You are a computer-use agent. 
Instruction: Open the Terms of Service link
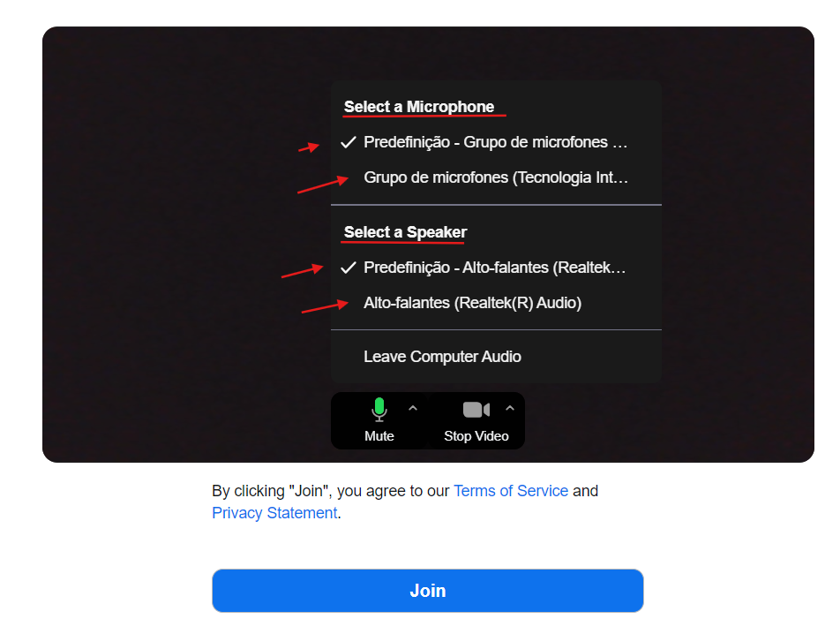511,491
